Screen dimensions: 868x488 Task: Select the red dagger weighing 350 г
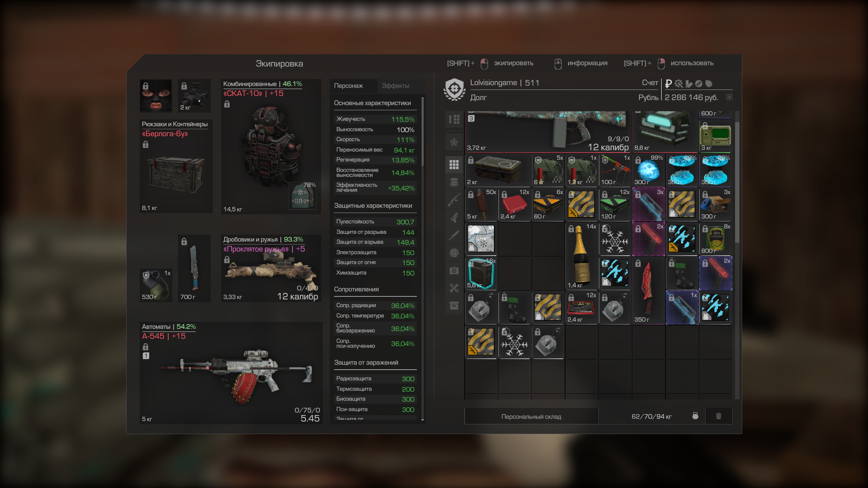click(x=648, y=290)
